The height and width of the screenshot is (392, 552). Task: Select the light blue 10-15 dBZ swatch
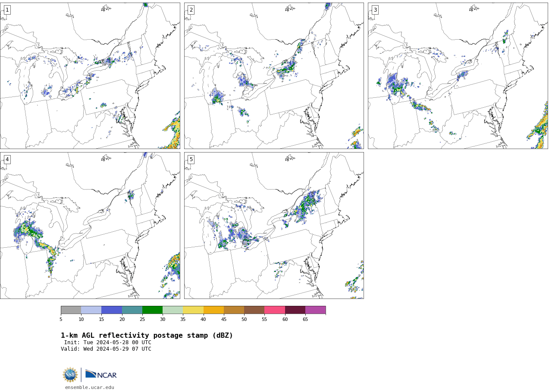[91, 310]
